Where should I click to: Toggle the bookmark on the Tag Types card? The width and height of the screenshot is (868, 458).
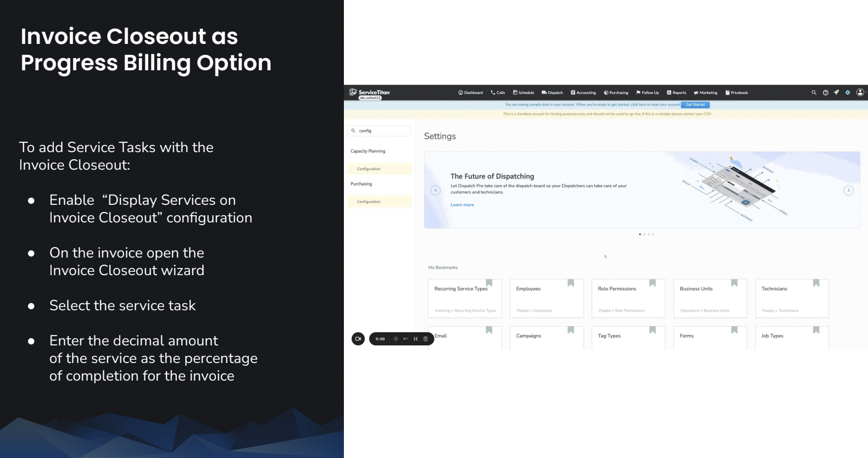(653, 330)
